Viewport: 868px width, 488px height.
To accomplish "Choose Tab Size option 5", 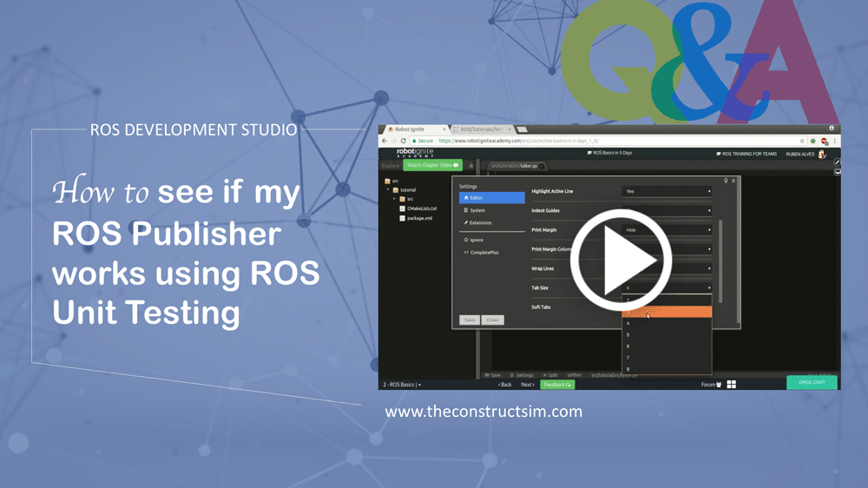I will tap(667, 335).
